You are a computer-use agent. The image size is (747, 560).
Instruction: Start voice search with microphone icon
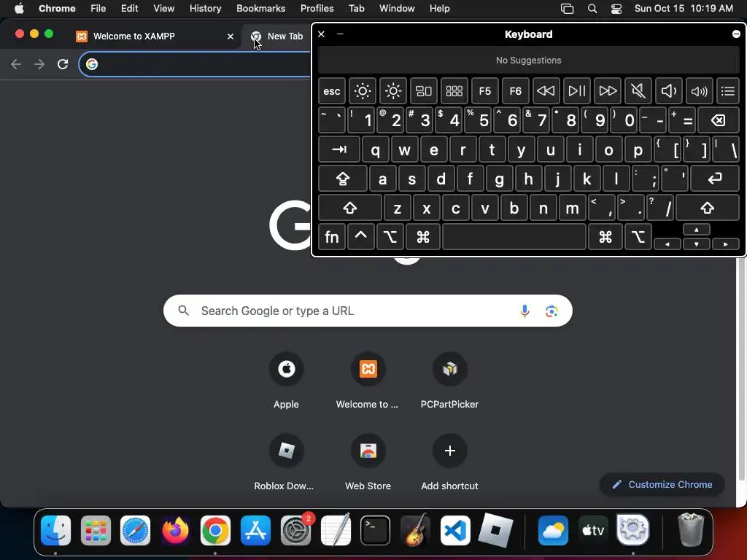525,311
